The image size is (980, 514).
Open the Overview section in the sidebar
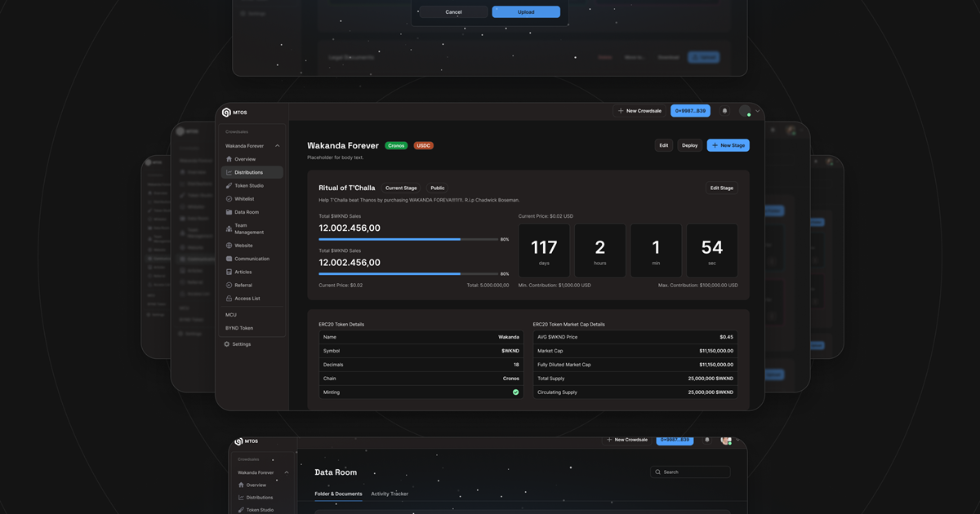245,159
